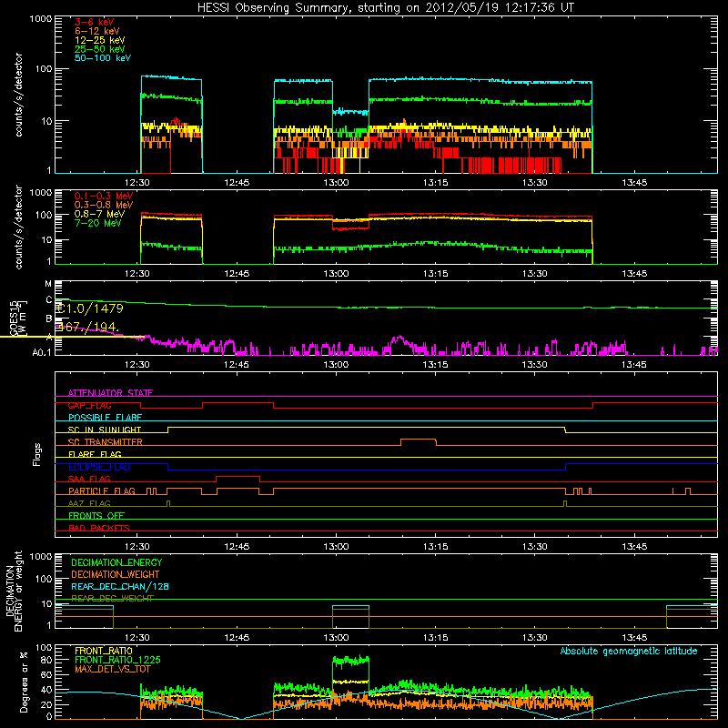Select the GAP_FLAG label
The height and width of the screenshot is (728, 728).
tap(89, 405)
